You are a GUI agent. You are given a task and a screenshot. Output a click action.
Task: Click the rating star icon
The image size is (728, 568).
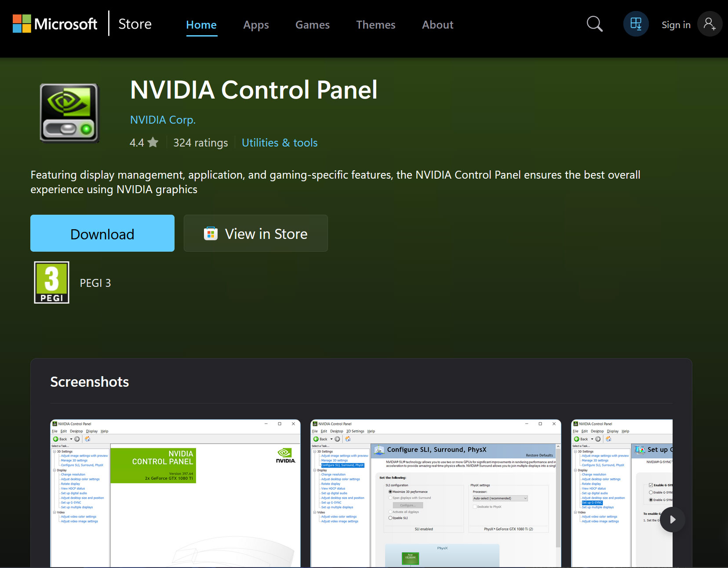tap(153, 142)
